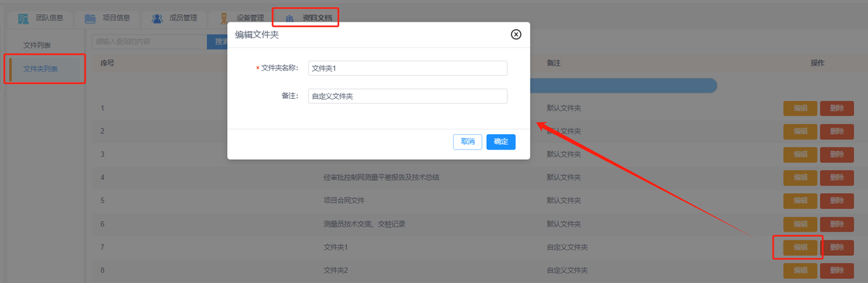Click the 资料文档 tab icon
The image size is (868, 283).
[x=290, y=18]
